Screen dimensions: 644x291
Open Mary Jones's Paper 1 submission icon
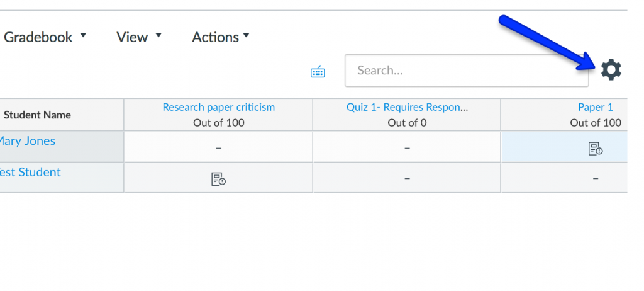pyautogui.click(x=595, y=149)
